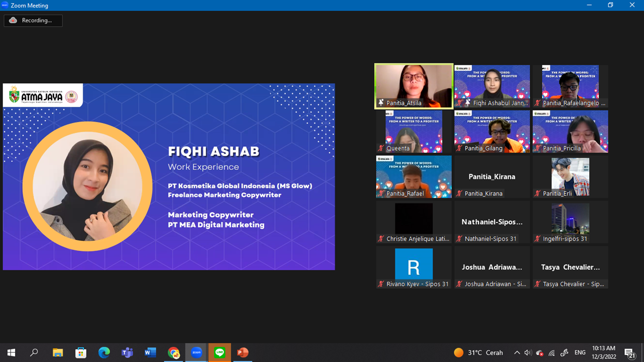Open PowerPoint from the taskbar
644x362 pixels.
(243, 352)
